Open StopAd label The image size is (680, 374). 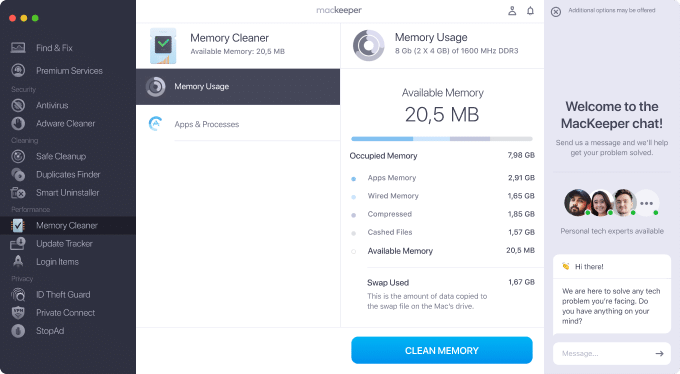[50, 331]
